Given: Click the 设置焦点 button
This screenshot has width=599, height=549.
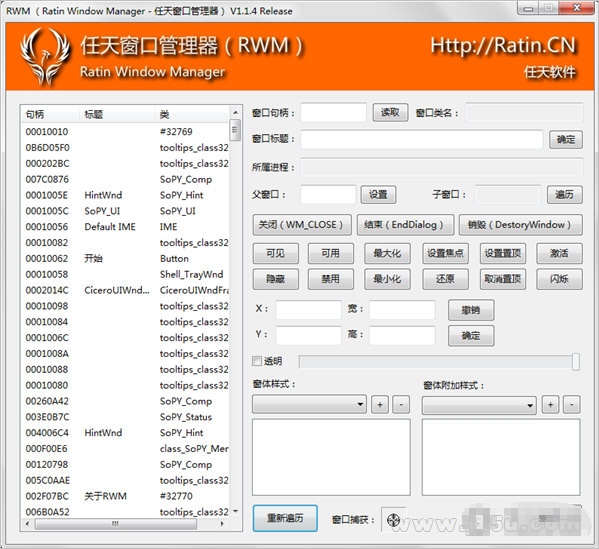Looking at the screenshot, I should (445, 253).
